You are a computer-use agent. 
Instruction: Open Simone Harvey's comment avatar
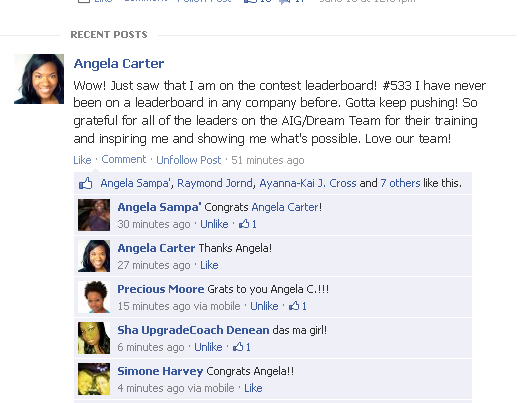[x=94, y=379]
